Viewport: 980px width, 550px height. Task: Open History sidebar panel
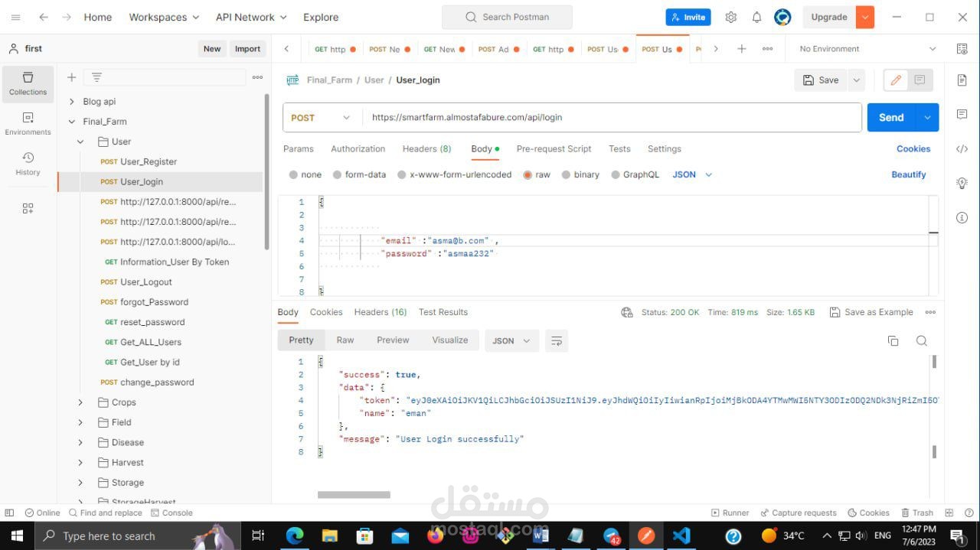click(28, 164)
